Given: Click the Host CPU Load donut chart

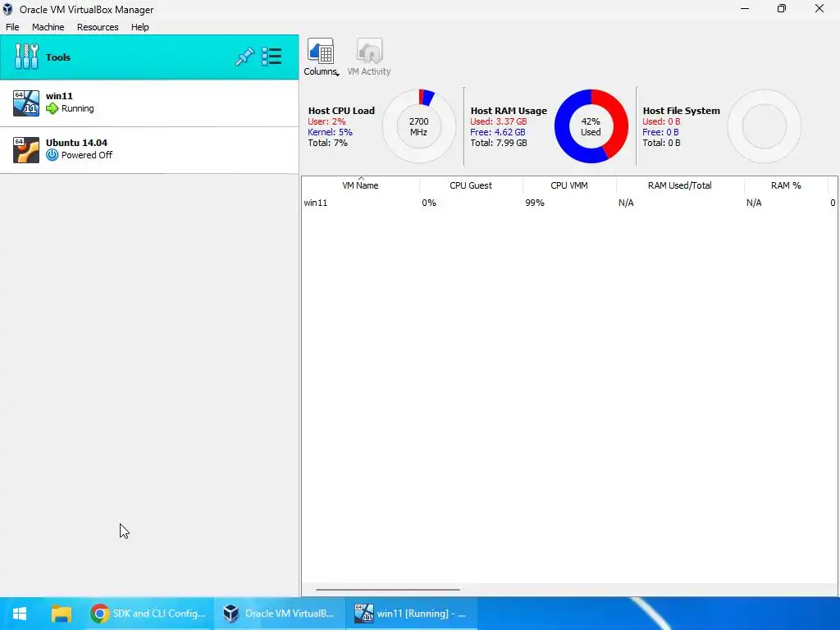Looking at the screenshot, I should (x=419, y=126).
